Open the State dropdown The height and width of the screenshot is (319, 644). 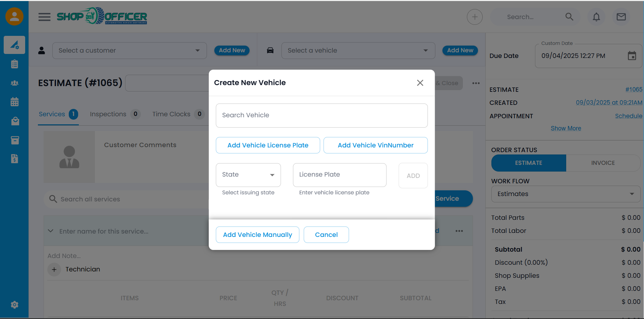[248, 175]
